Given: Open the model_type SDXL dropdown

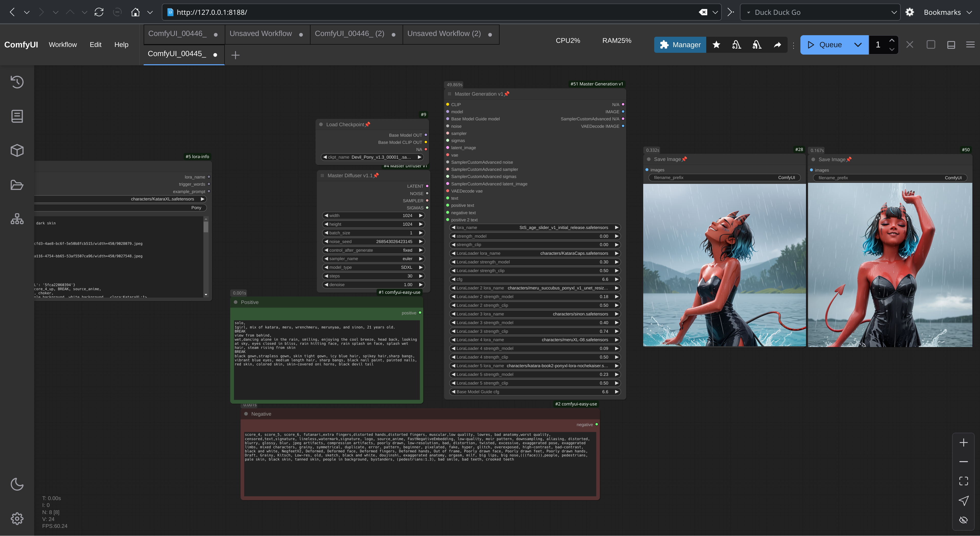Looking at the screenshot, I should [x=373, y=267].
